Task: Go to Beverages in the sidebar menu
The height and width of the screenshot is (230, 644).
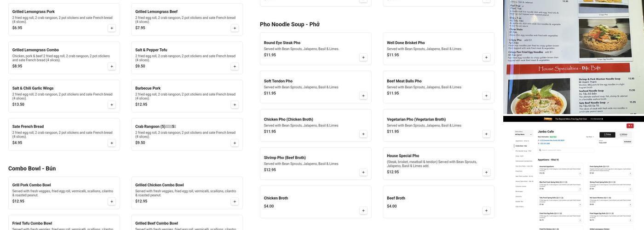Action: click(519, 191)
